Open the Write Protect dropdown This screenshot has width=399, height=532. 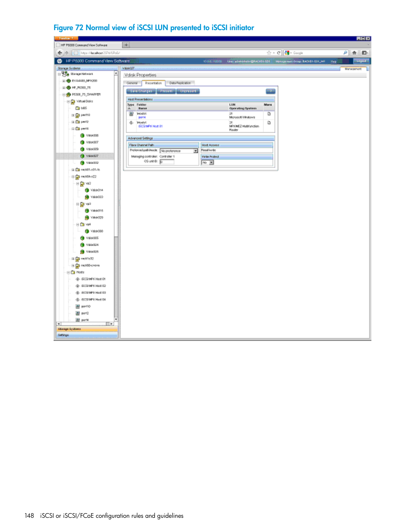pos(208,162)
